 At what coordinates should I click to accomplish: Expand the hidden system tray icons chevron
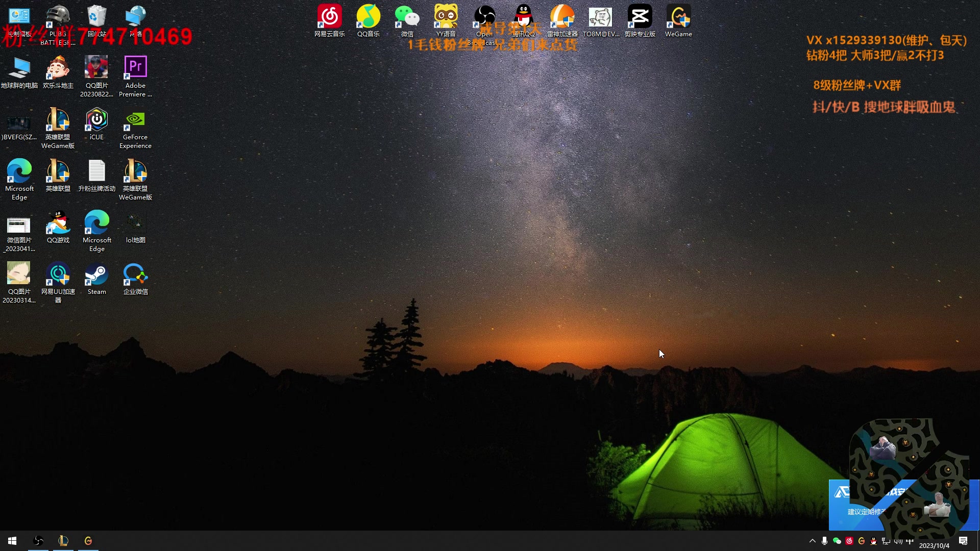pyautogui.click(x=813, y=541)
